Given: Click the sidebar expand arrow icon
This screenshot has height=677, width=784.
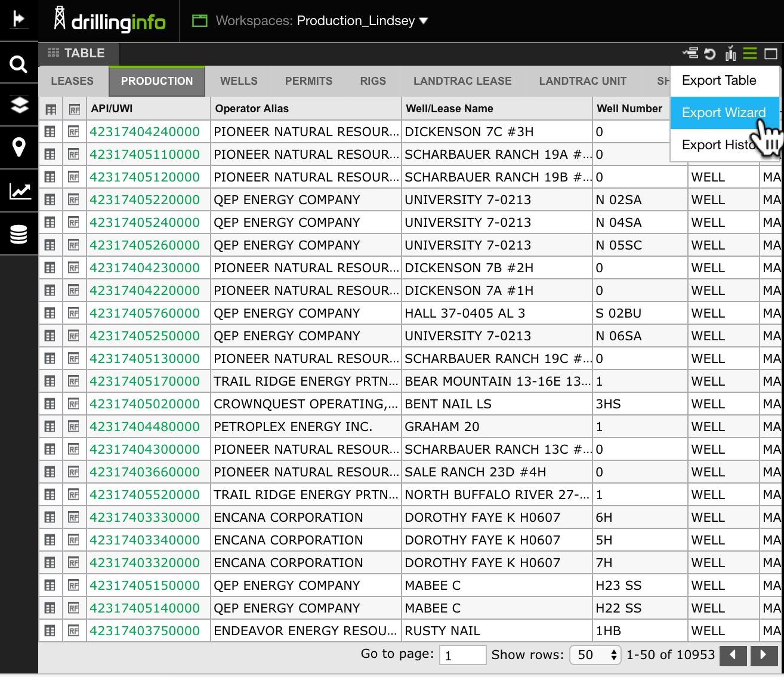Looking at the screenshot, I should 18,20.
